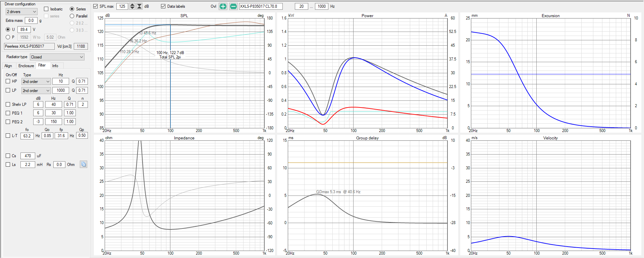Click the Shelv LP frequency field 40

click(54, 104)
